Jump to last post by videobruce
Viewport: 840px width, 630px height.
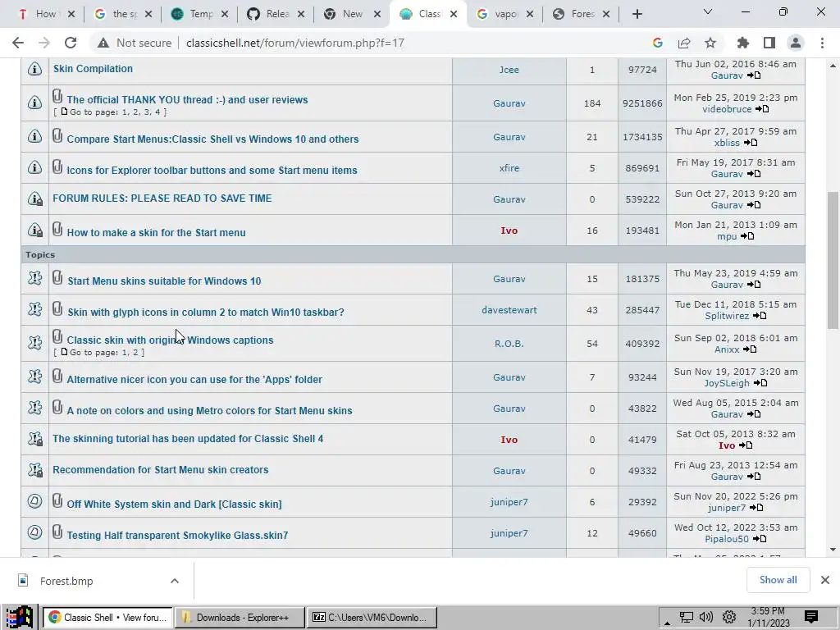tap(762, 109)
